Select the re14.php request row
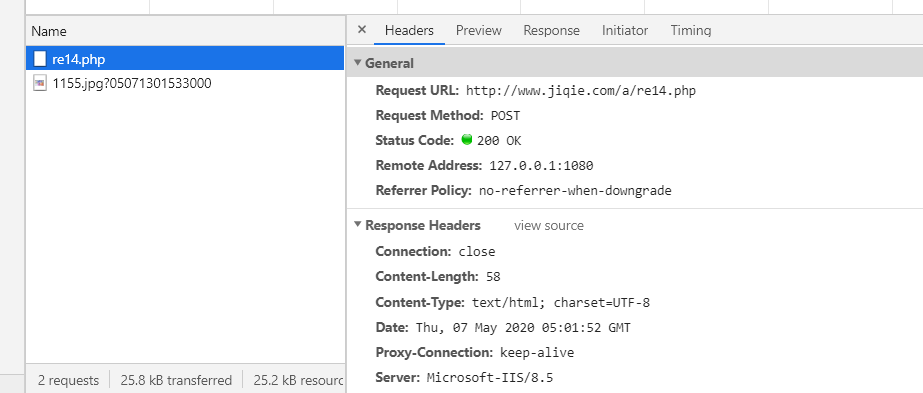This screenshot has height=393, width=923. (185, 59)
